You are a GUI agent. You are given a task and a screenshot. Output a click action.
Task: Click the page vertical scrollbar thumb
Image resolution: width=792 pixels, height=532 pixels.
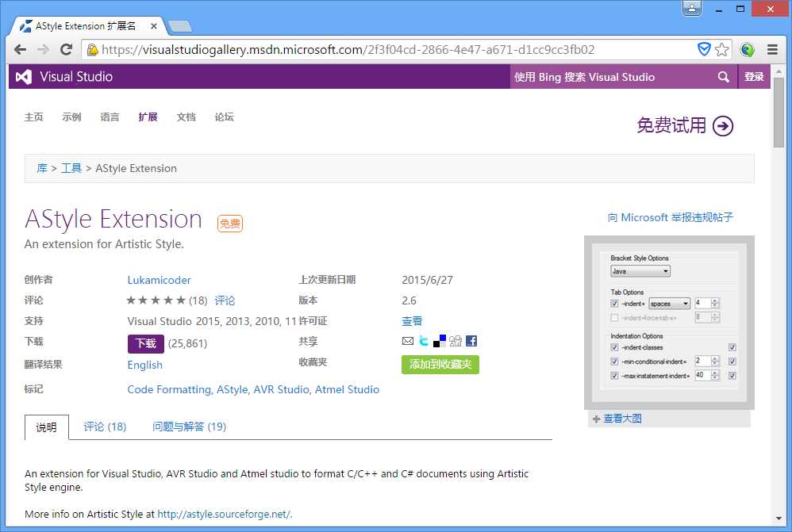tap(779, 113)
